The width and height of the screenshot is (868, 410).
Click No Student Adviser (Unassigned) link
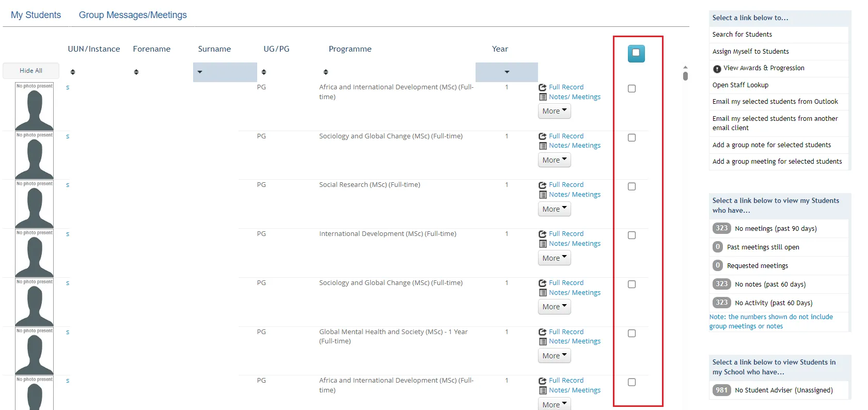(783, 390)
